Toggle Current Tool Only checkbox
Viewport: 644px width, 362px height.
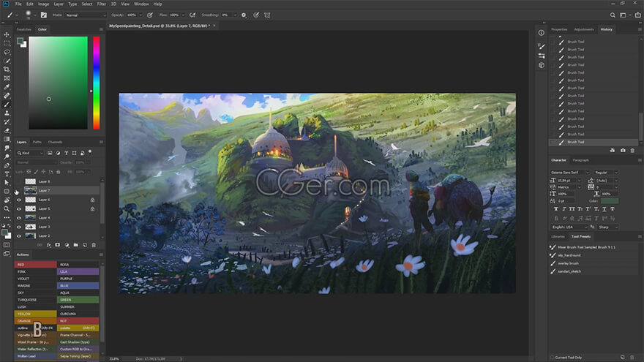coord(553,358)
